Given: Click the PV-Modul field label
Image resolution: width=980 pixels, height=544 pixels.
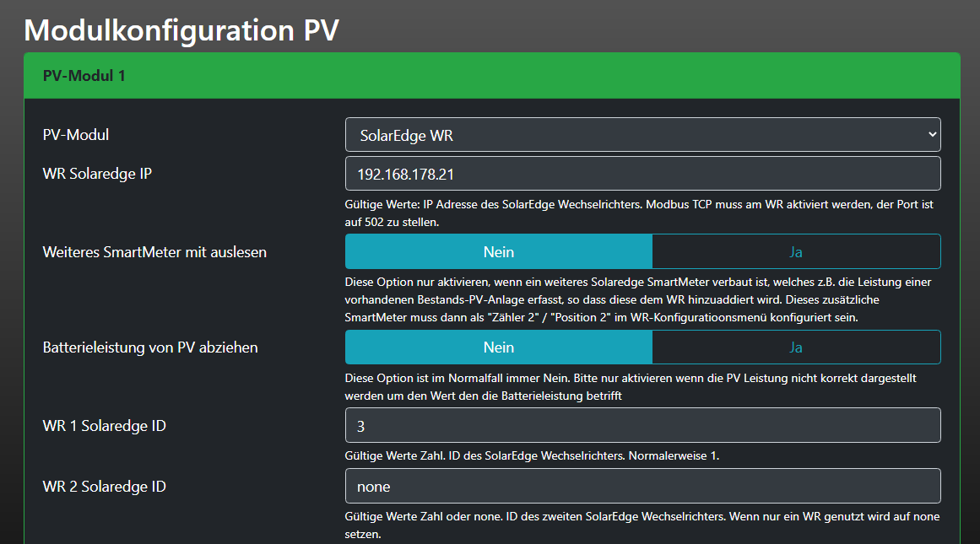Looking at the screenshot, I should (x=76, y=135).
